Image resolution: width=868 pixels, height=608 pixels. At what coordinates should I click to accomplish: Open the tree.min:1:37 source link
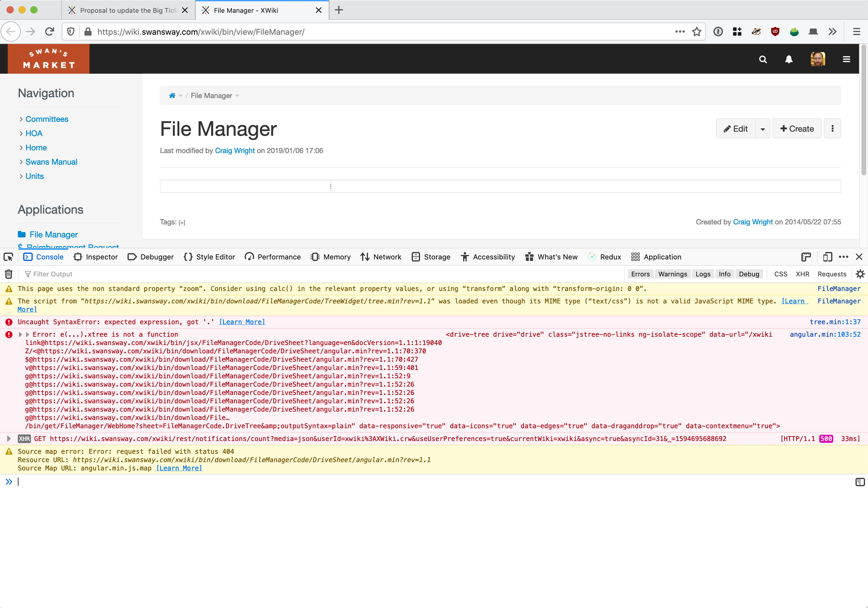(x=835, y=322)
